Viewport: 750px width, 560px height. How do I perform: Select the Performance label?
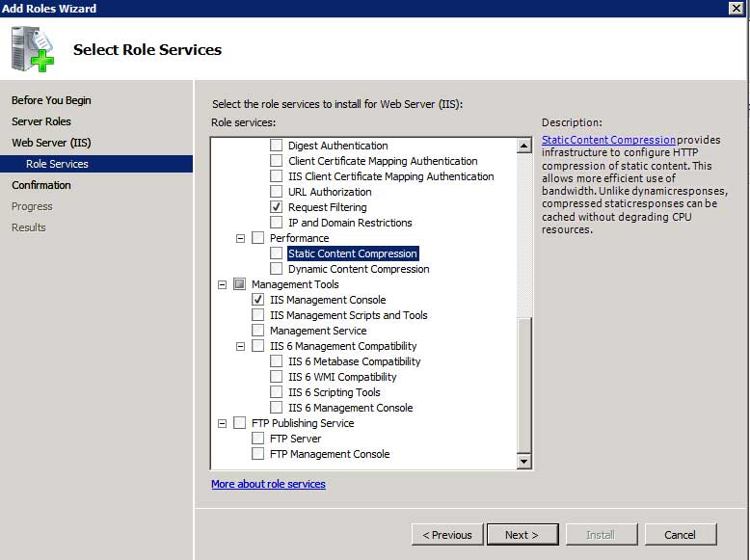300,238
